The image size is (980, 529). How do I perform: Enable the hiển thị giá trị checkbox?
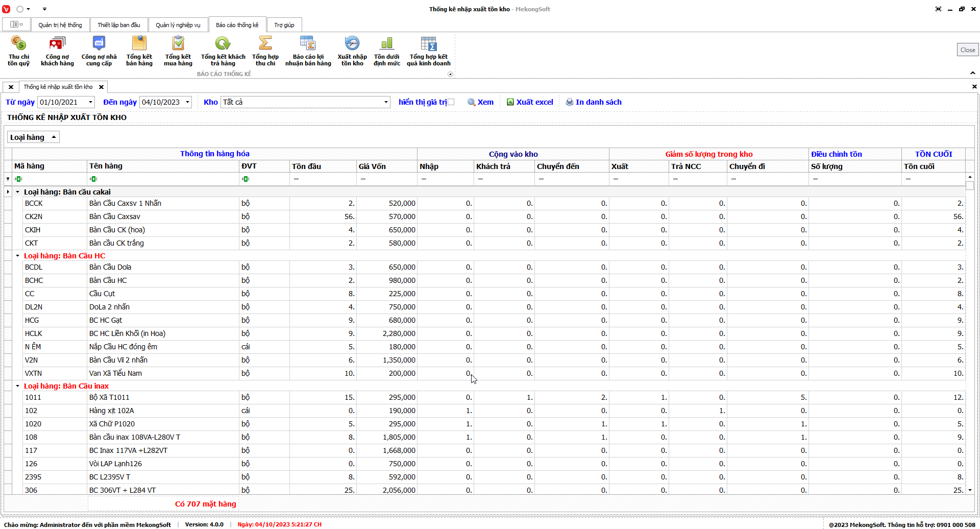[451, 102]
